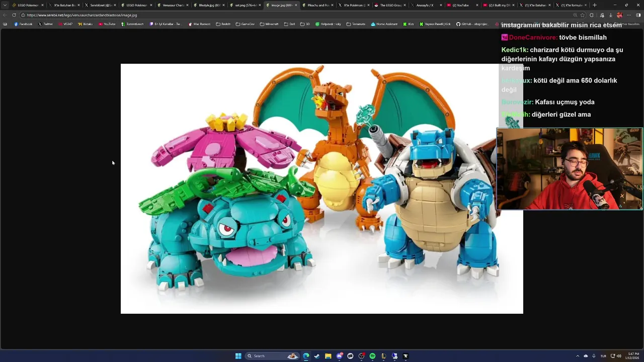Click the microphone tray icon
This screenshot has width=644, height=362.
pos(594,356)
